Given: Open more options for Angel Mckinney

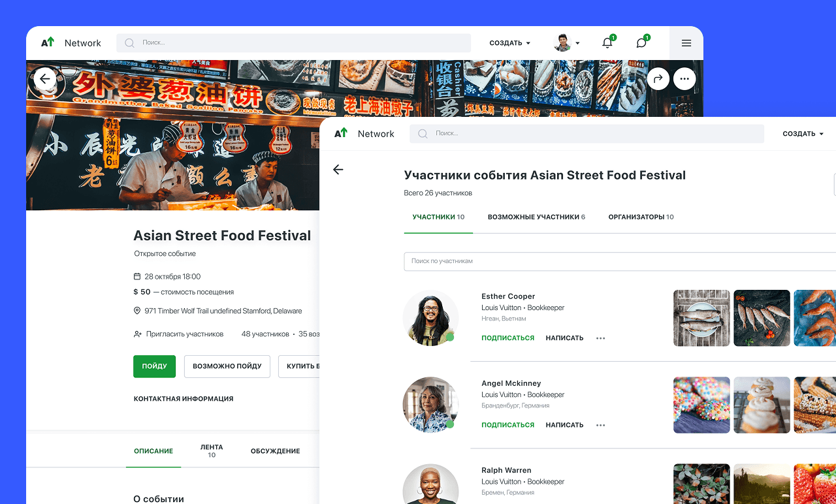Looking at the screenshot, I should [x=601, y=425].
